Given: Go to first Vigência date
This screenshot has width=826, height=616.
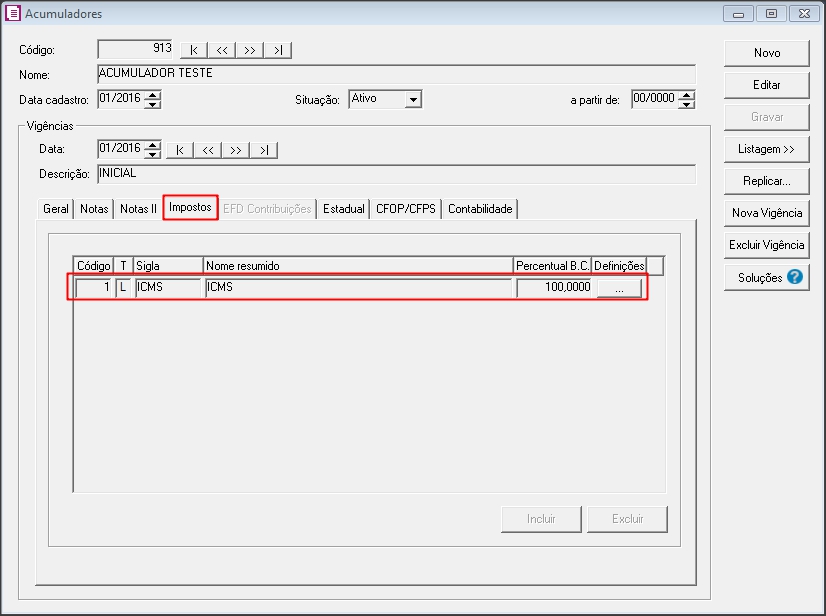Looking at the screenshot, I should (x=180, y=150).
